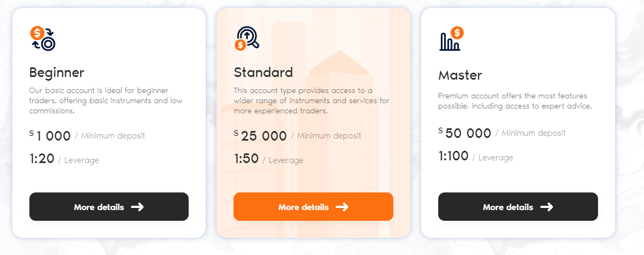644x255 pixels.
Task: Click the $50 000 minimum deposit amount
Action: [465, 133]
